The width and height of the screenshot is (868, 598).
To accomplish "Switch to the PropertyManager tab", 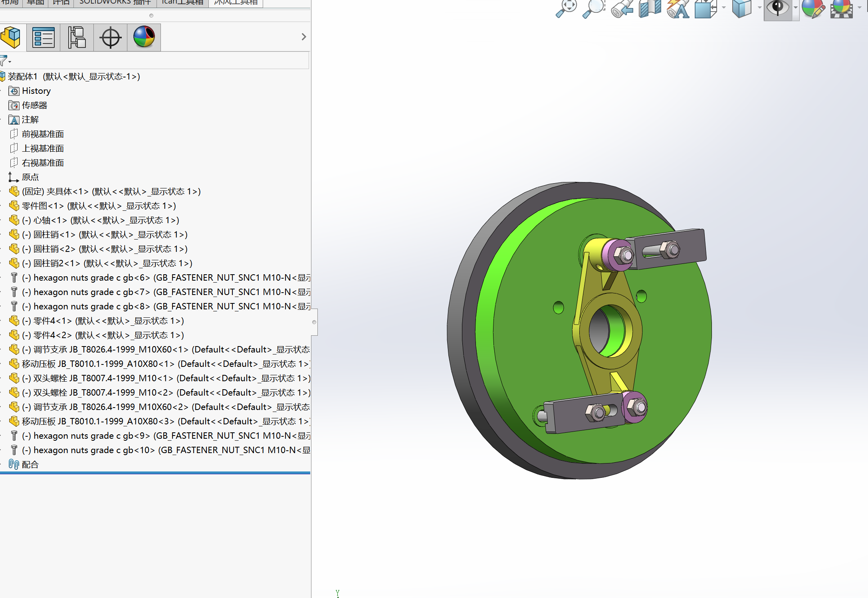I will [x=44, y=38].
